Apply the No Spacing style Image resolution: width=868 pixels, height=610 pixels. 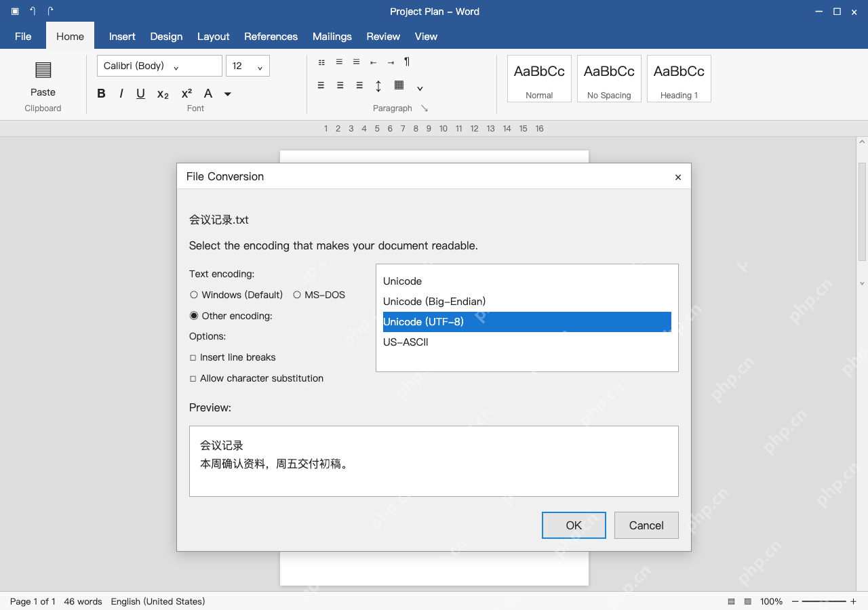click(609, 79)
